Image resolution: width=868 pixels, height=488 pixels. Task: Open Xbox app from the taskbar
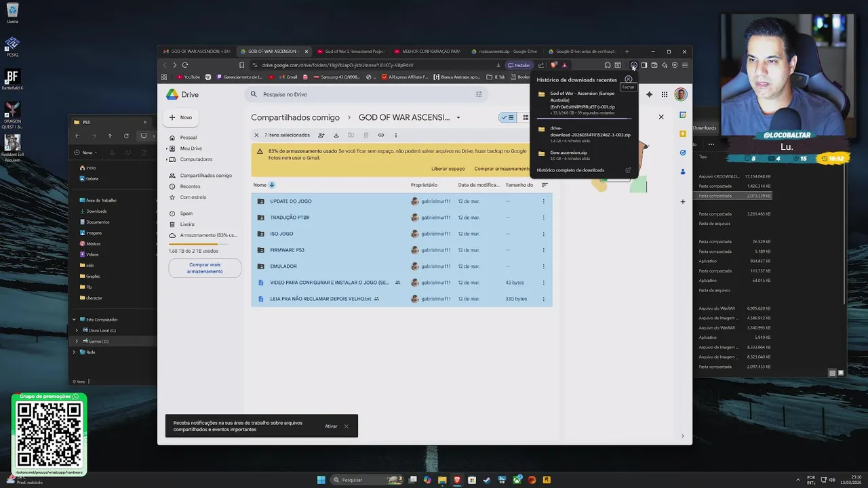[x=517, y=480]
